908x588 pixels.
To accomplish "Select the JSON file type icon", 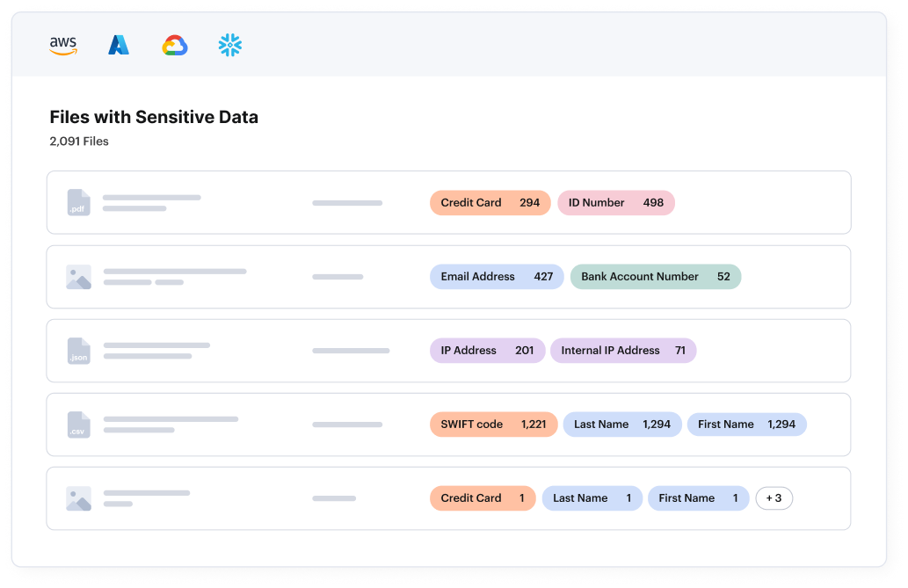I will (x=77, y=351).
